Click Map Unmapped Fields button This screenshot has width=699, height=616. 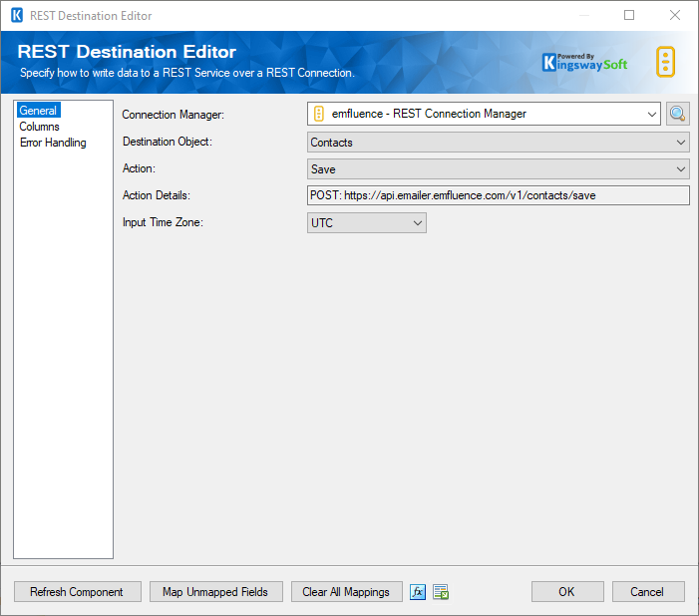[x=216, y=592]
